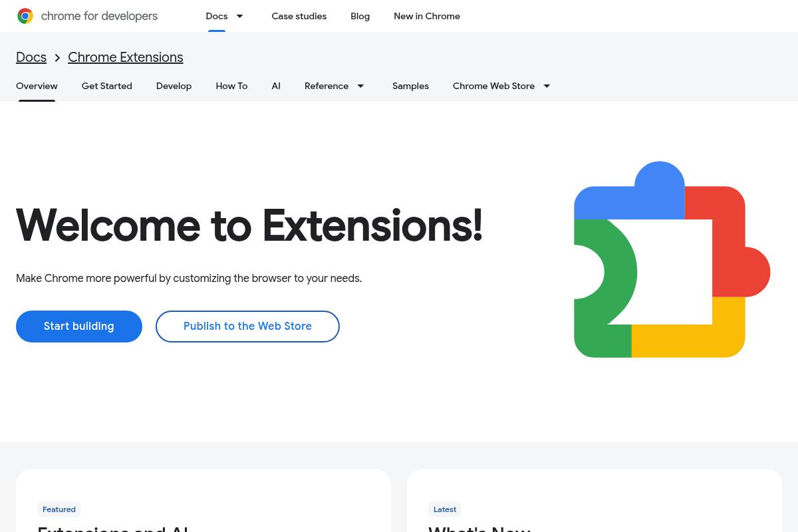Image resolution: width=798 pixels, height=532 pixels.
Task: Click the Latest badge on card
Action: (x=445, y=509)
